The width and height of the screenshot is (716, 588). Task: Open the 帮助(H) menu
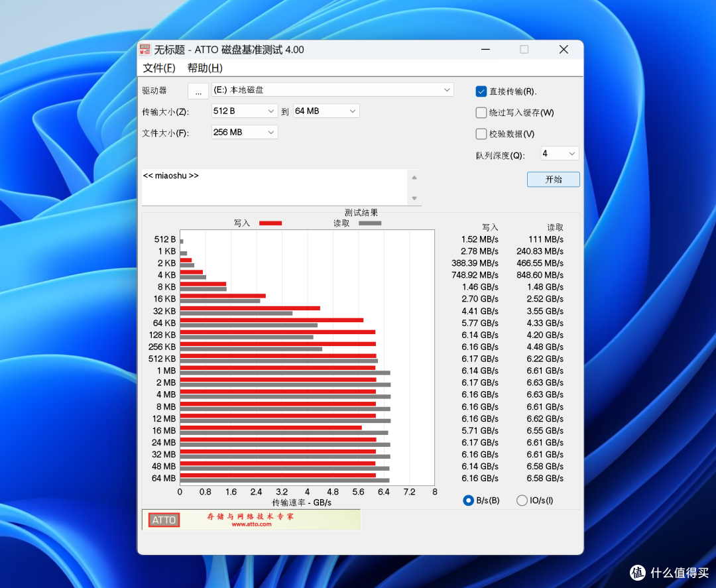pyautogui.click(x=205, y=68)
